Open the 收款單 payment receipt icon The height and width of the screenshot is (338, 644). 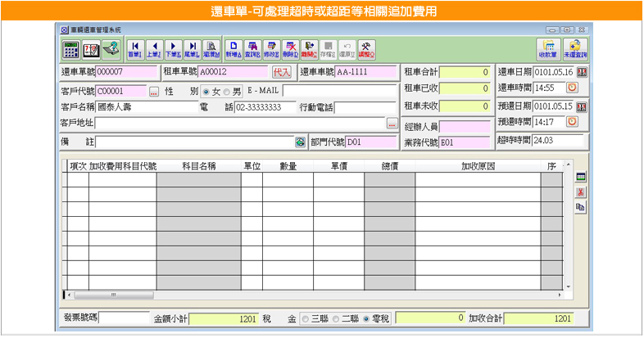549,48
